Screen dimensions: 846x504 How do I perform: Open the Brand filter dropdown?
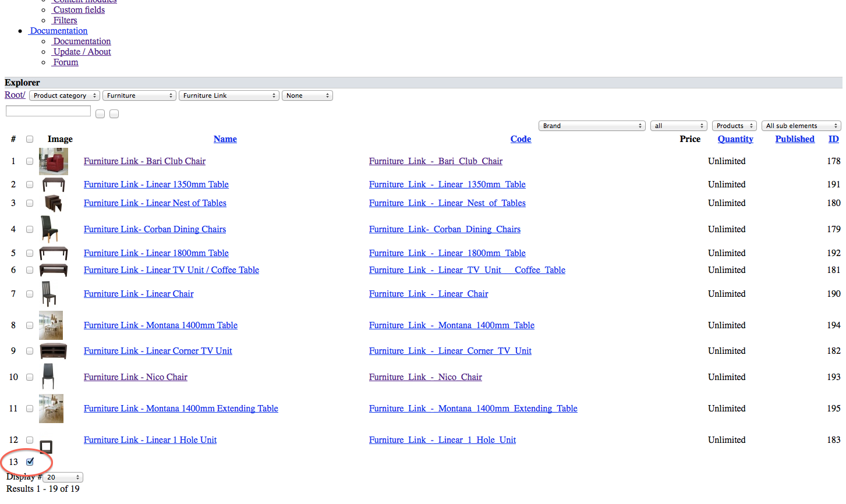tap(592, 126)
